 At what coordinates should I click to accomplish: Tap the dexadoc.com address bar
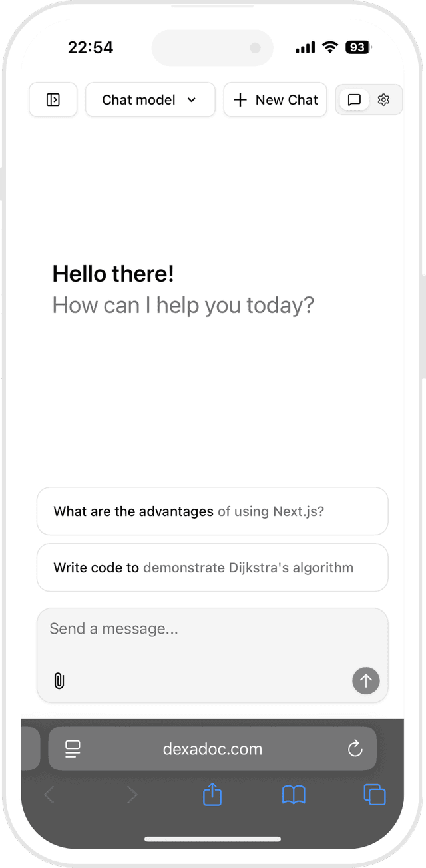[212, 749]
